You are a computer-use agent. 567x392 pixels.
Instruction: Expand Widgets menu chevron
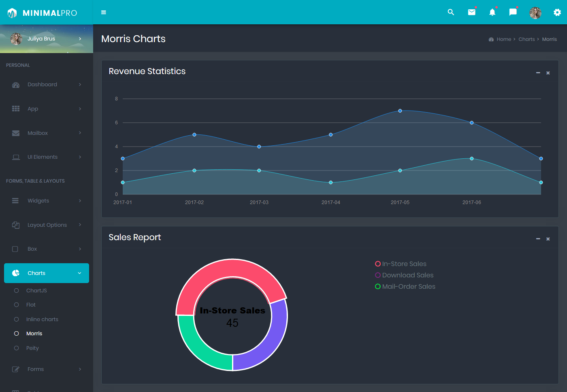80,200
